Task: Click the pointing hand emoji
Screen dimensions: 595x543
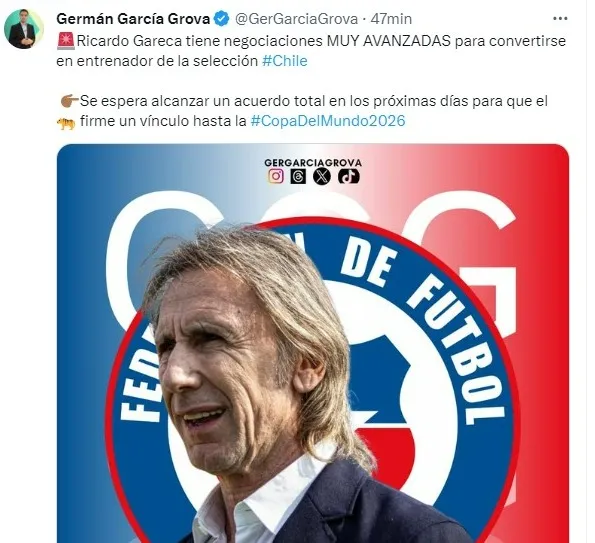Action: [69, 101]
